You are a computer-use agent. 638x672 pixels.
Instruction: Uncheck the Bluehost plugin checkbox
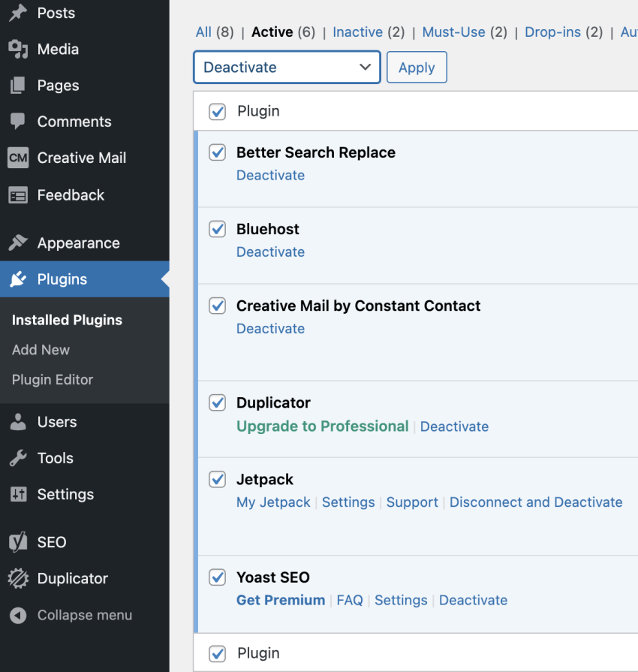point(217,229)
